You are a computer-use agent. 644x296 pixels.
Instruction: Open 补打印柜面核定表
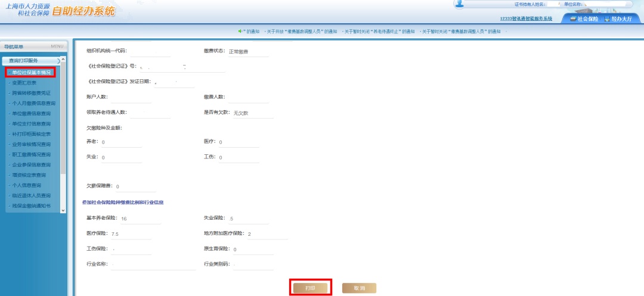(31, 134)
